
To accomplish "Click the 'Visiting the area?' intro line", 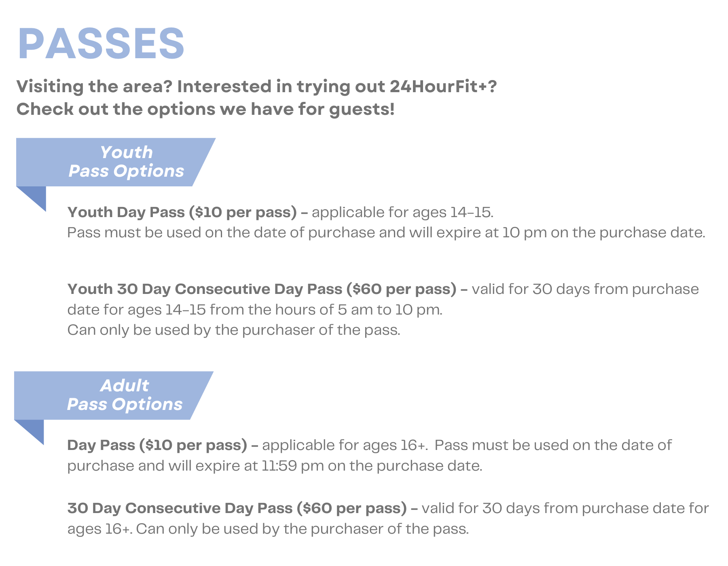I will point(256,87).
